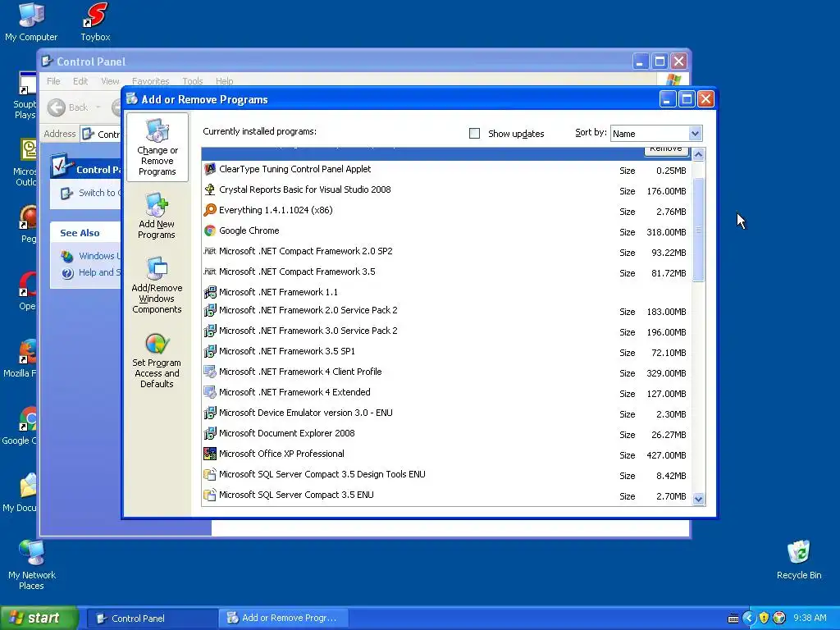Click Add or Remove Programs taskbar button
This screenshot has height=630, width=840.
[284, 619]
